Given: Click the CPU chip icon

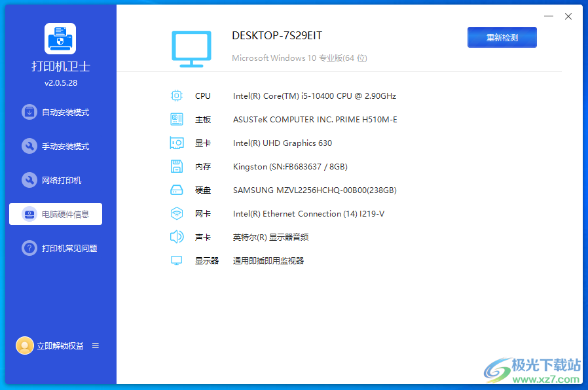Looking at the screenshot, I should click(176, 96).
